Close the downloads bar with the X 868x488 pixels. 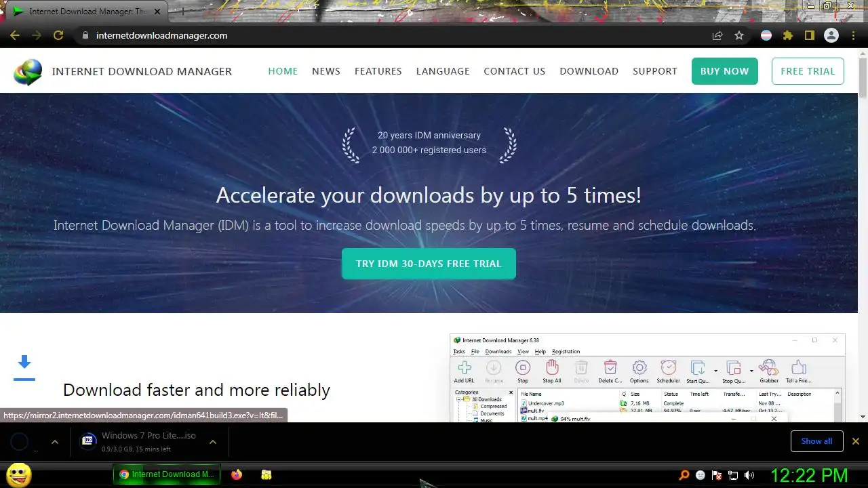click(855, 441)
